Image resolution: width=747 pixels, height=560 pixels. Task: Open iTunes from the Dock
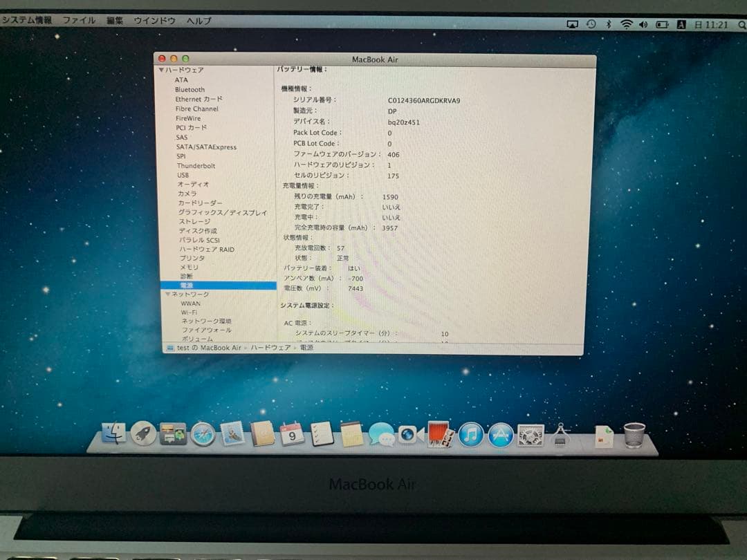[469, 436]
